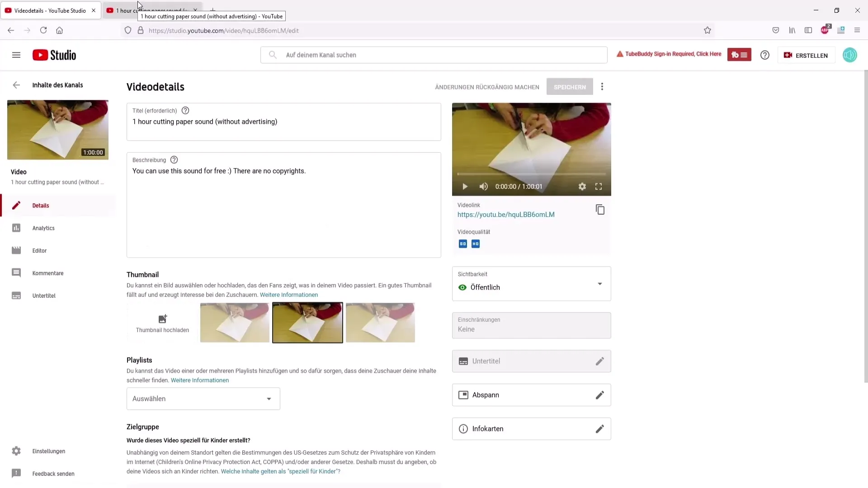
Task: Click the SPEICHERN button
Action: coord(570,87)
